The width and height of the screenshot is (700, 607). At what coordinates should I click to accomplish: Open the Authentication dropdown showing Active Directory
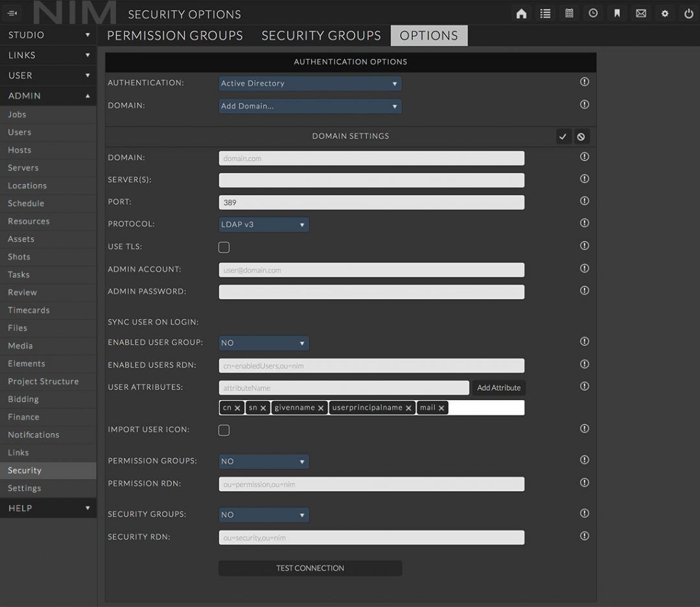pos(310,83)
